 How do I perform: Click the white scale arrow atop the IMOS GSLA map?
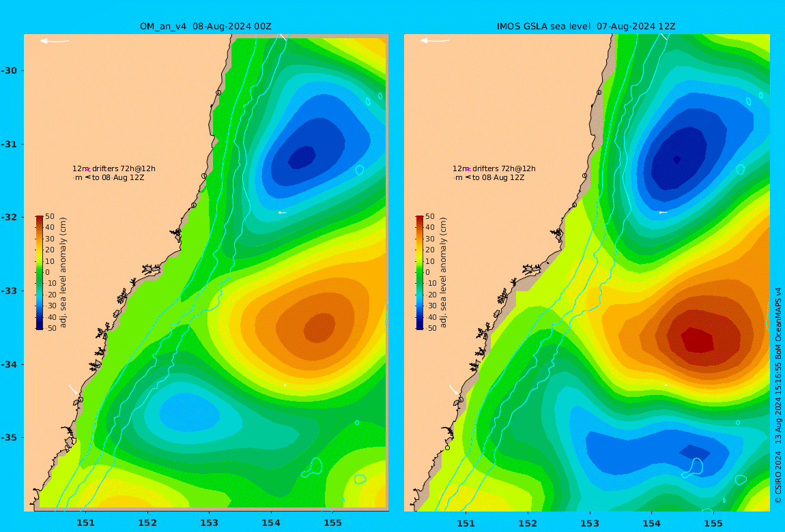tap(435, 41)
